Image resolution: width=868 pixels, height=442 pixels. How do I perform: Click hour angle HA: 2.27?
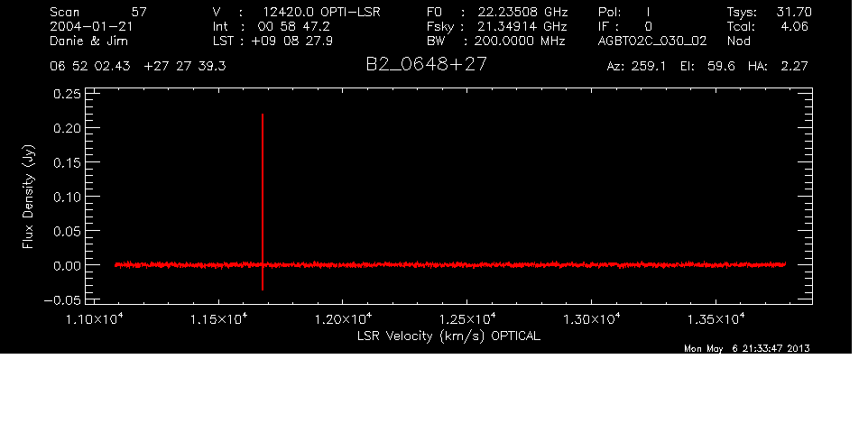pos(778,67)
